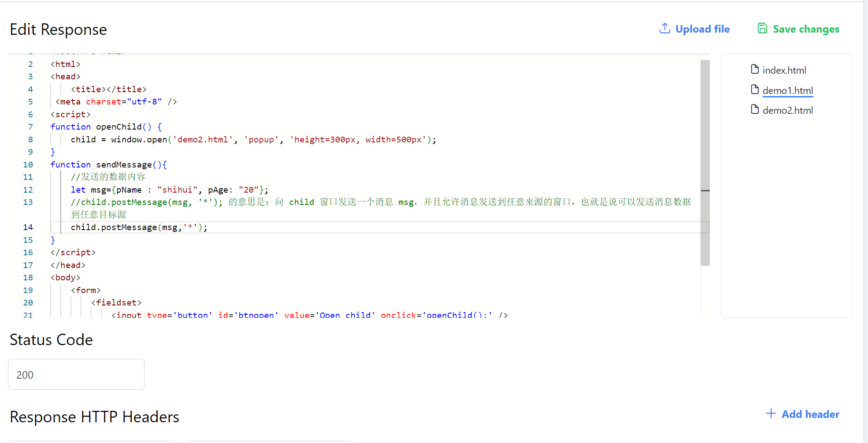
Task: Click the //发送的数据内容 comment line
Action: (x=108, y=177)
